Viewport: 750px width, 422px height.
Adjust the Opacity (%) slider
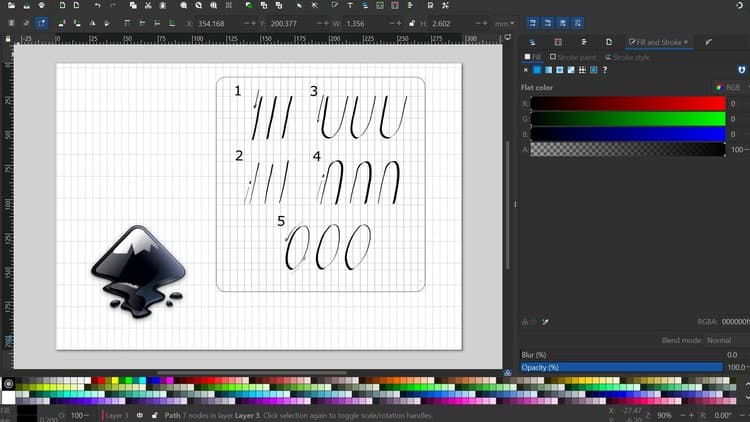coord(621,367)
